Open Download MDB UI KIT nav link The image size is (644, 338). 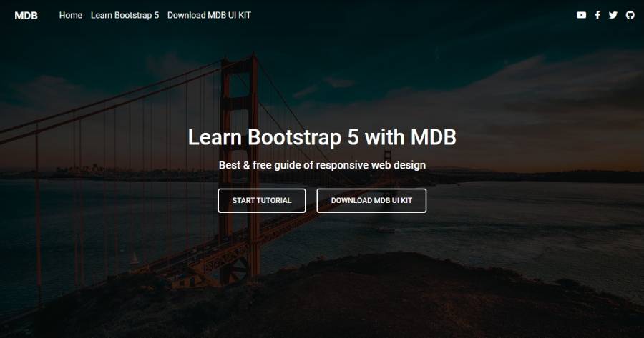click(209, 15)
